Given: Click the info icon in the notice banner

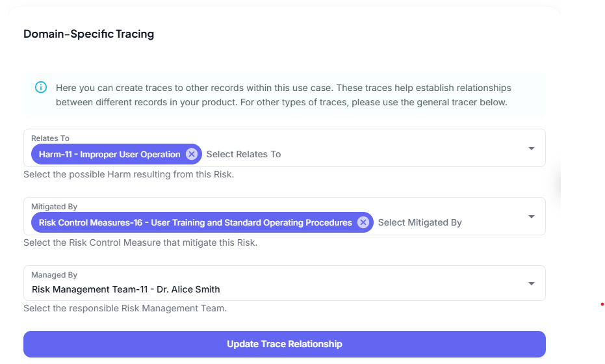Looking at the screenshot, I should click(41, 87).
